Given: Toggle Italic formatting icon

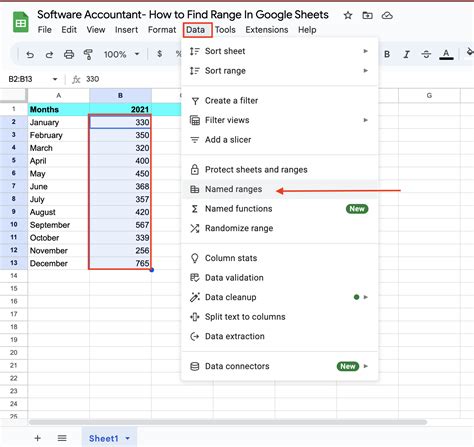Looking at the screenshot, I should [x=406, y=54].
